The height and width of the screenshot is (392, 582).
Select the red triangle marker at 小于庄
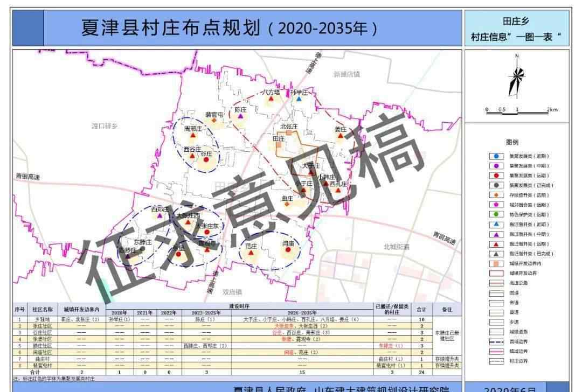[x=303, y=190]
